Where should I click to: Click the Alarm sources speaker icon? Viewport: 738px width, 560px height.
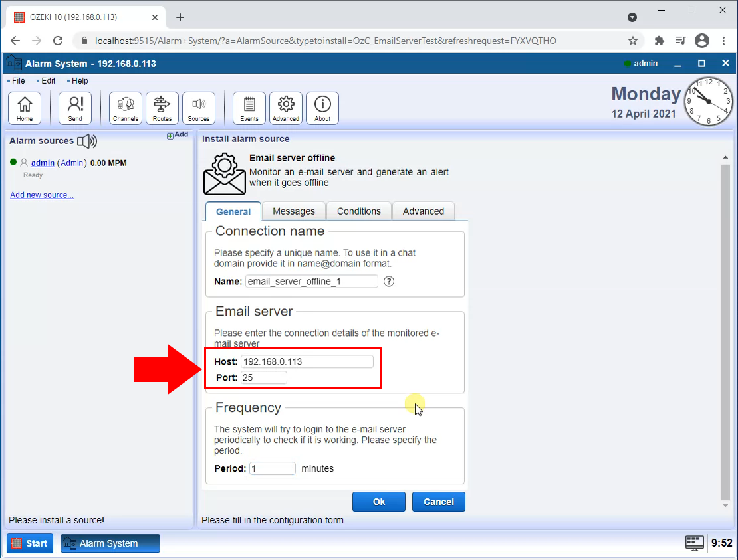(x=86, y=141)
